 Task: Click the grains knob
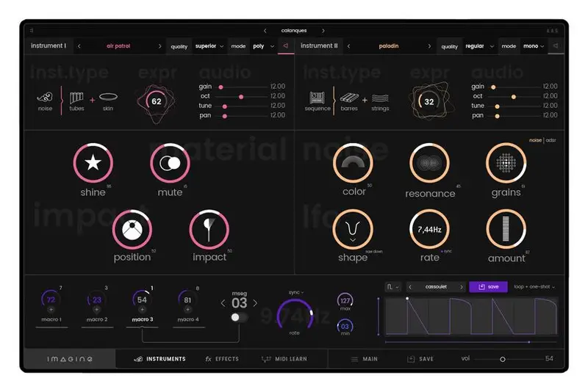click(x=506, y=163)
